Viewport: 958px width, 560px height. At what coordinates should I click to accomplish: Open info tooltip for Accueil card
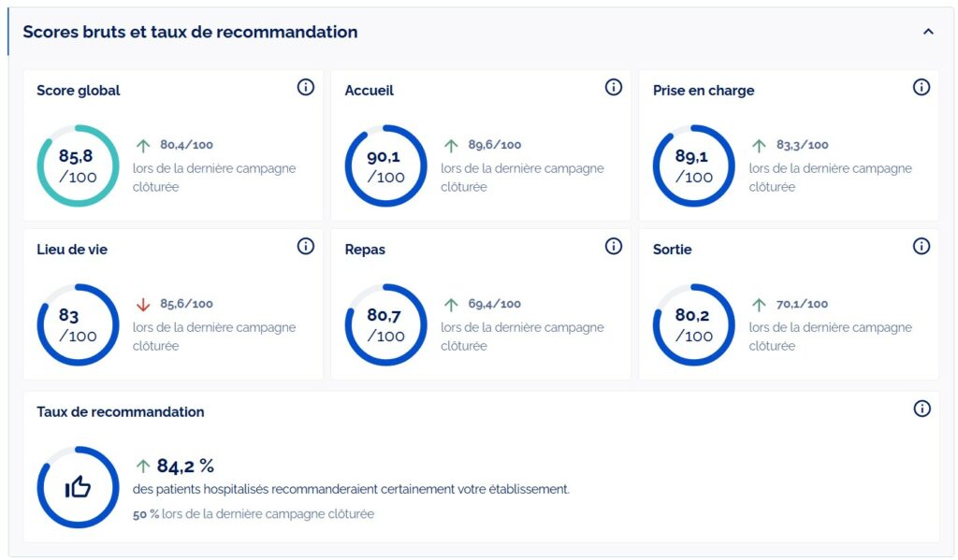click(614, 87)
